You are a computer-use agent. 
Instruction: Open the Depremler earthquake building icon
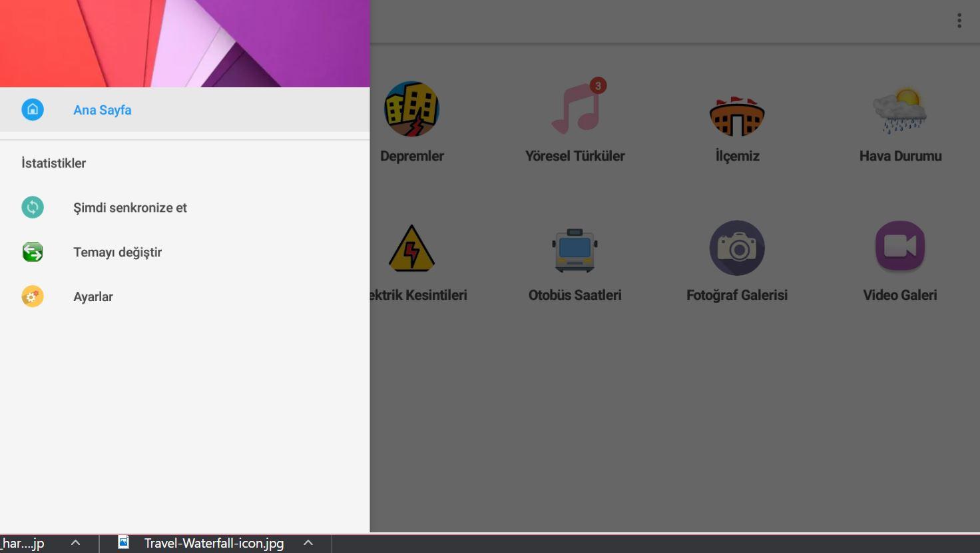[411, 109]
